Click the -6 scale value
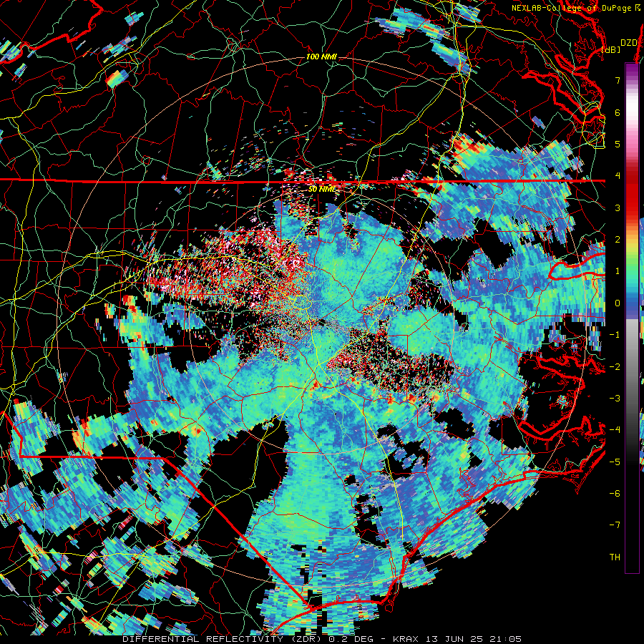Image resolution: width=644 pixels, height=644 pixels. (615, 493)
